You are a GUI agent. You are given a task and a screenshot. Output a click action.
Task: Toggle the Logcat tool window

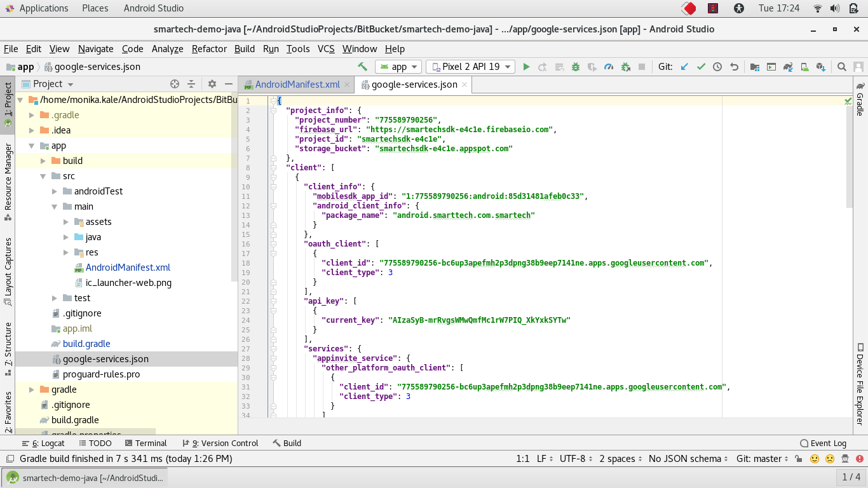coord(43,443)
